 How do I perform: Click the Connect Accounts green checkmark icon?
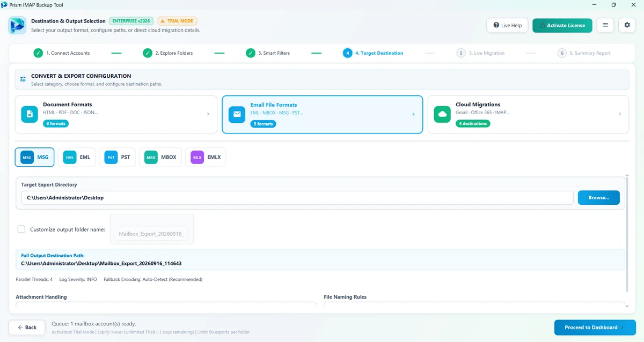point(38,53)
